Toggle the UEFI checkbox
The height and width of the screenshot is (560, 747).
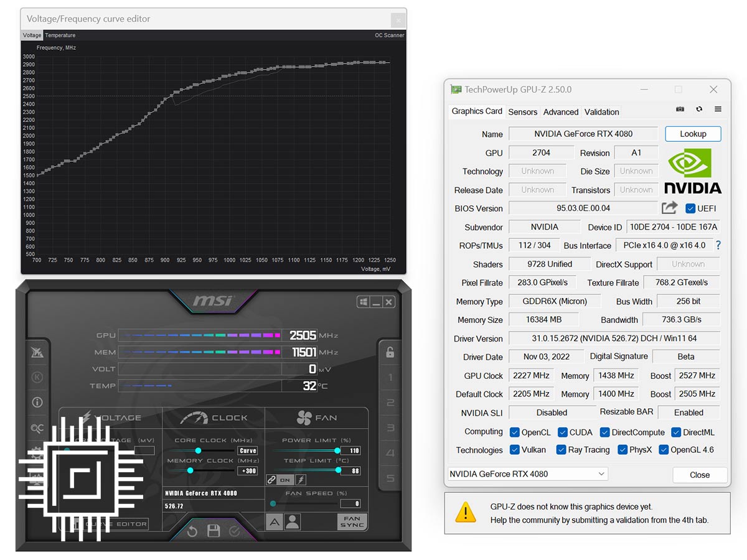pos(690,208)
